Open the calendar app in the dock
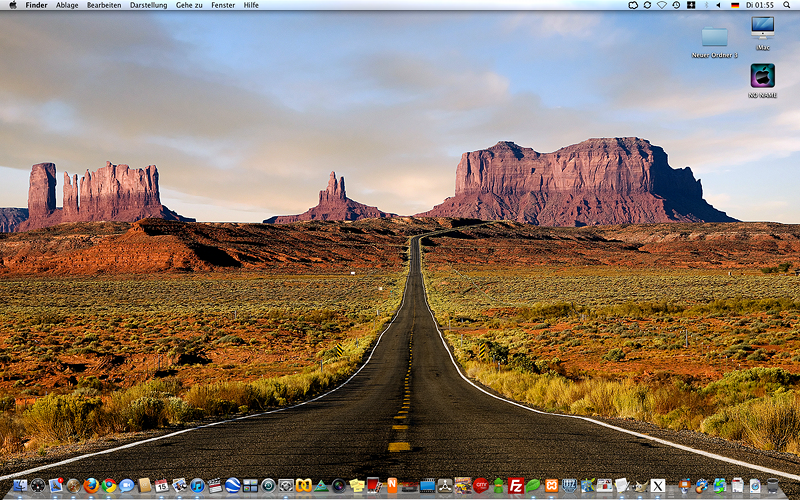Viewport: 800px width, 500px height. pos(162,486)
